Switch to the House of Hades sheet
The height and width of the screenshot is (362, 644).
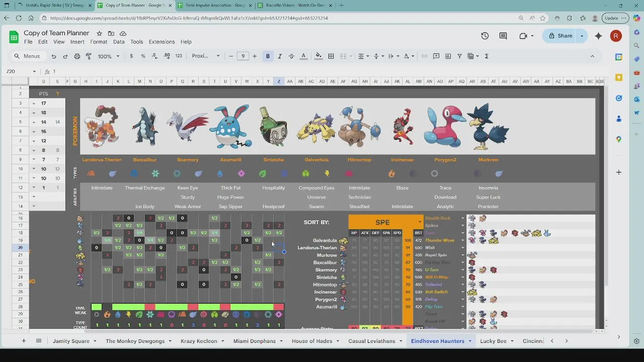(x=312, y=341)
